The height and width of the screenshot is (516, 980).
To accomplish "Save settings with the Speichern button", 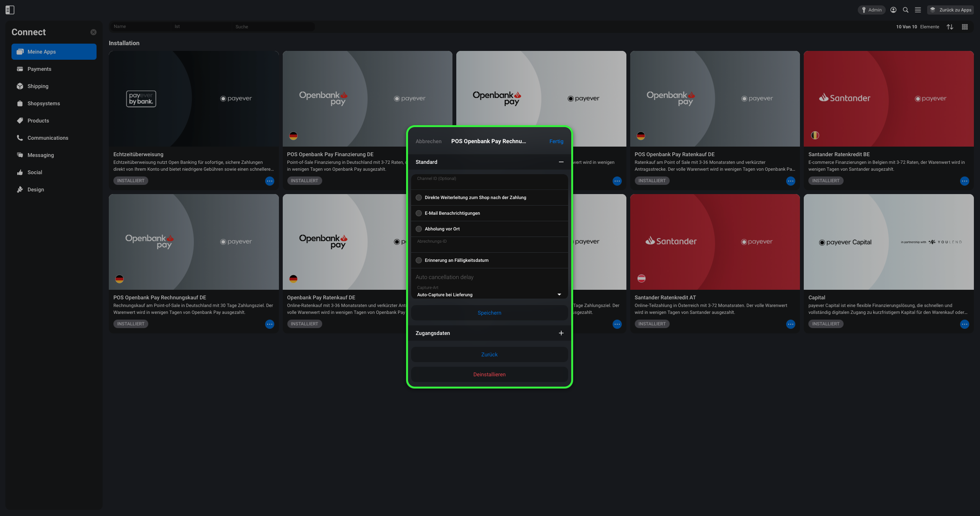I will [x=490, y=313].
